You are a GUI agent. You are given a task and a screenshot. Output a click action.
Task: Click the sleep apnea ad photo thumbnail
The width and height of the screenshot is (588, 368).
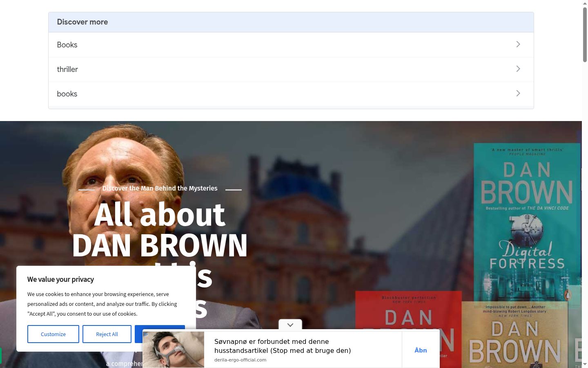(174, 350)
